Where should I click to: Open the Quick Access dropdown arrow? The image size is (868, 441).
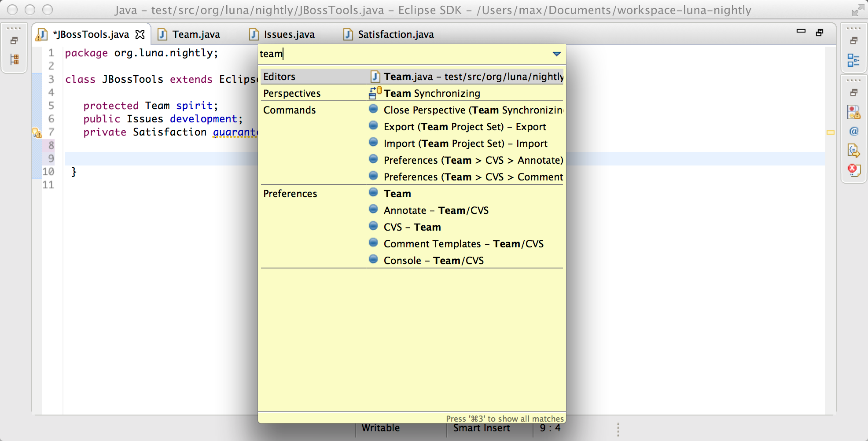pyautogui.click(x=556, y=54)
